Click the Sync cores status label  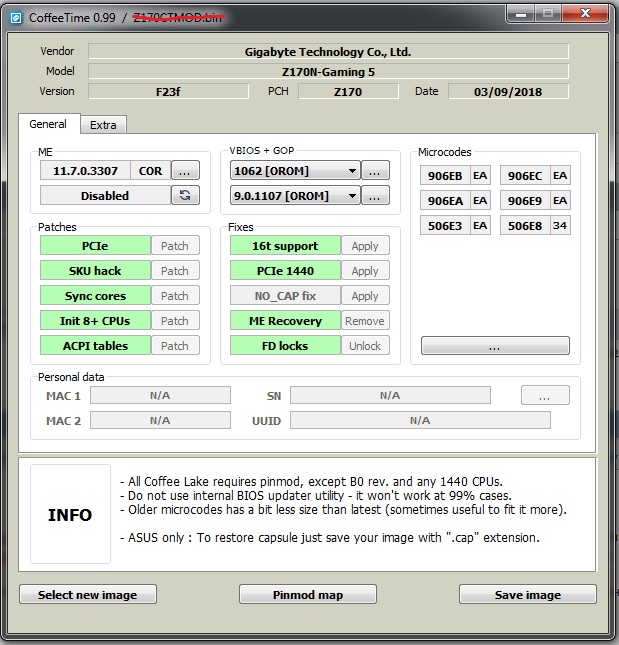[95, 296]
